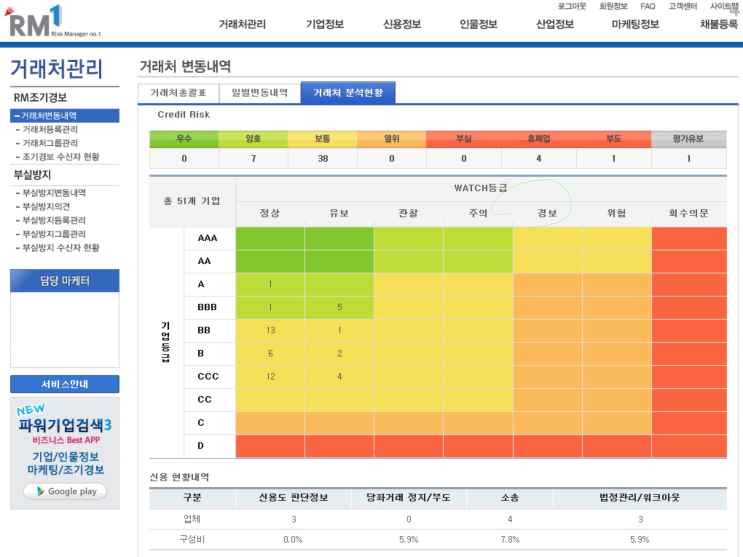Open the 산업정보 top menu
743x557 pixels.
(x=555, y=24)
